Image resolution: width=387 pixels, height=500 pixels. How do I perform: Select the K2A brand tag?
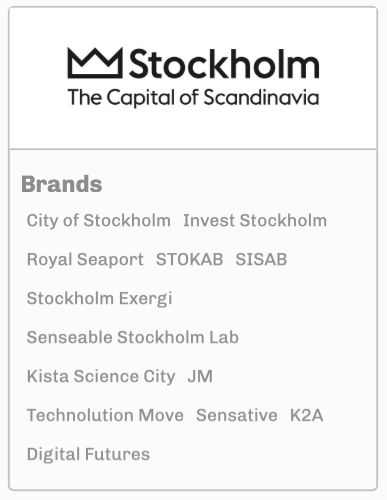click(307, 415)
